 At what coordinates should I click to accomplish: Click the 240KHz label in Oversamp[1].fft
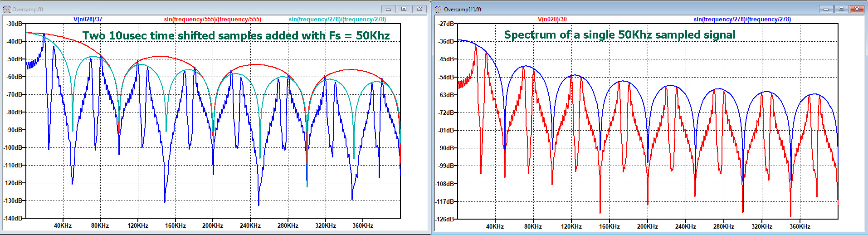685,226
